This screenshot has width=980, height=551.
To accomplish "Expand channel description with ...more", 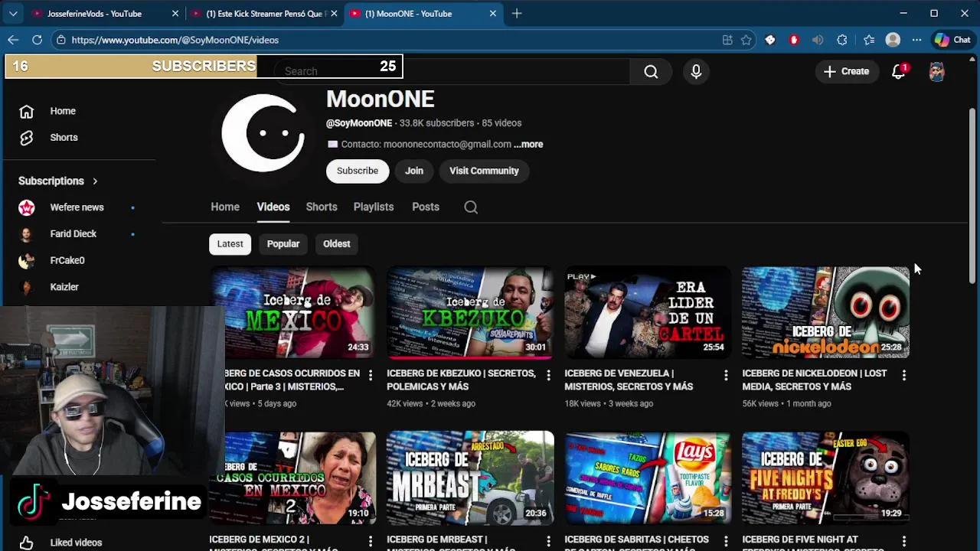I will (x=528, y=144).
